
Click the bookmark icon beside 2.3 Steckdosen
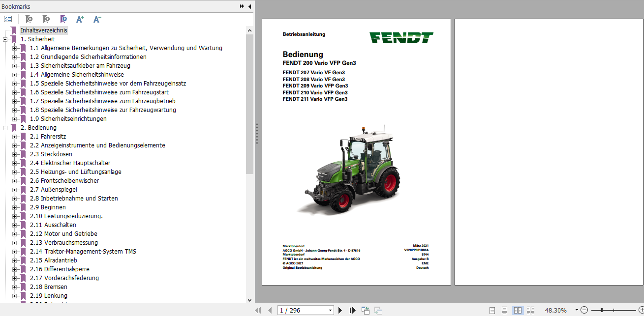tap(23, 154)
